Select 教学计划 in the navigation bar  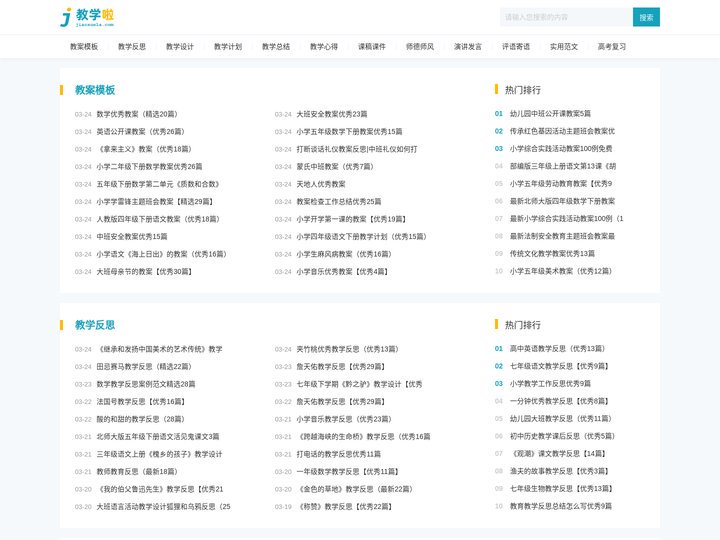pos(228,46)
